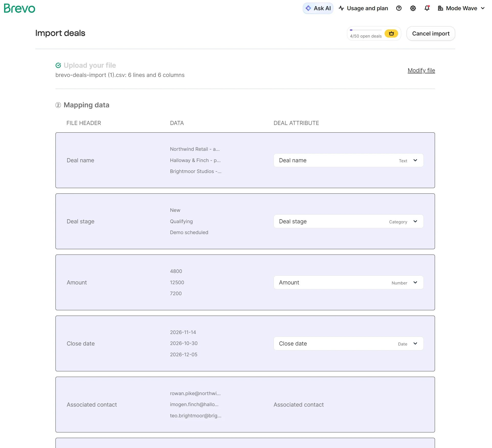Screen dimensions: 492x448
Task: Click the Brevo logo
Action: [x=19, y=8]
